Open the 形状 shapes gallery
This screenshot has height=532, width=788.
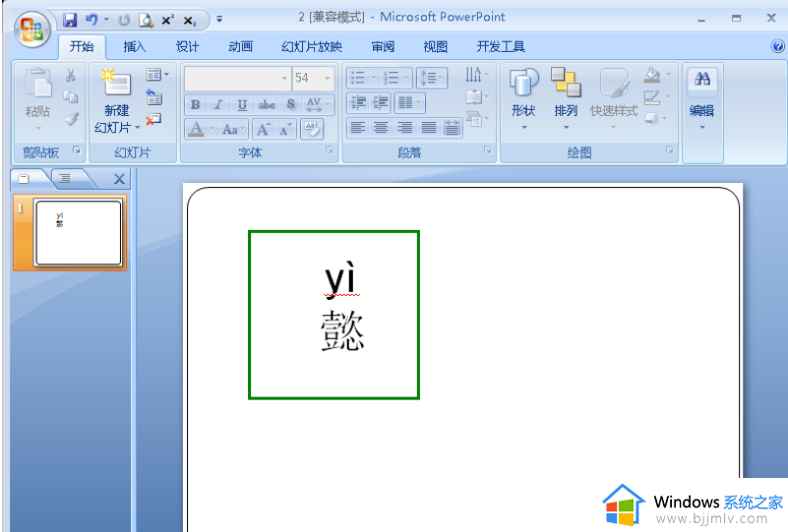523,99
